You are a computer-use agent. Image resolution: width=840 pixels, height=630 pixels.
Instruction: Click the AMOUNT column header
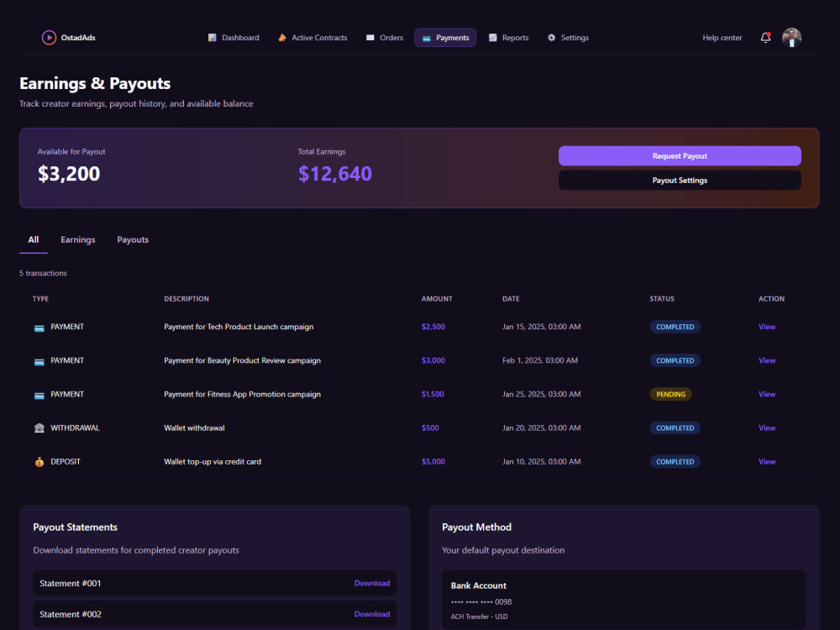437,299
